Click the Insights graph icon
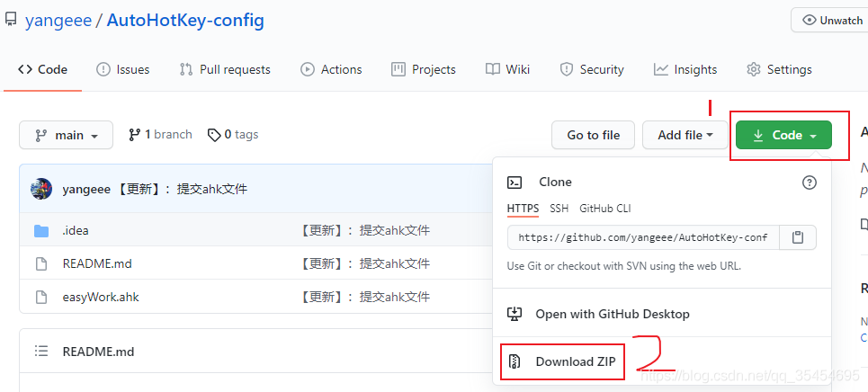This screenshot has width=868, height=392. point(661,70)
